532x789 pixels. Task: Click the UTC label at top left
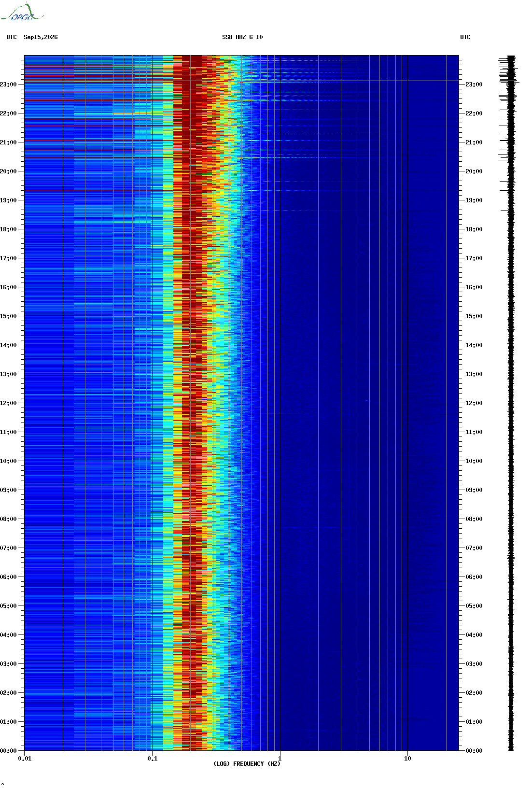(12, 37)
